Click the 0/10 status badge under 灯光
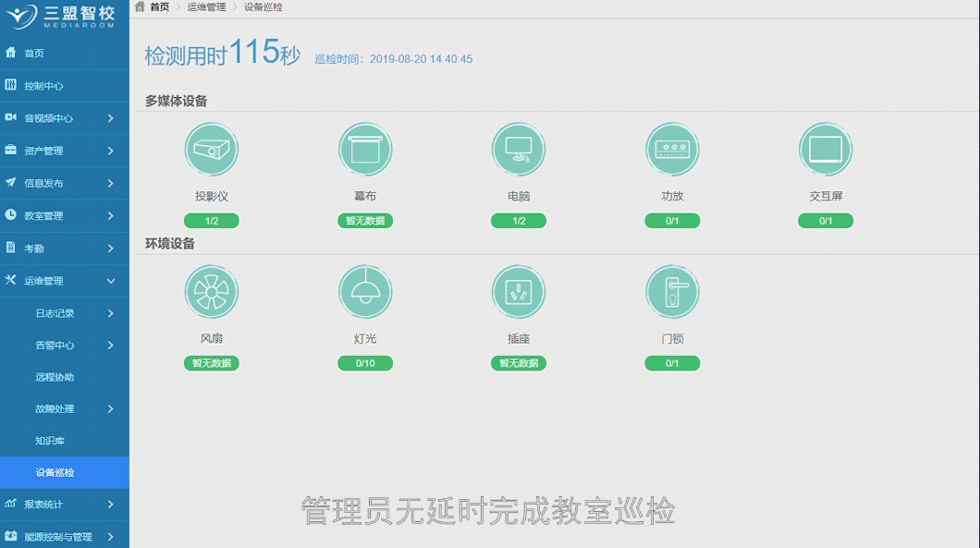This screenshot has width=980, height=548. tap(365, 363)
